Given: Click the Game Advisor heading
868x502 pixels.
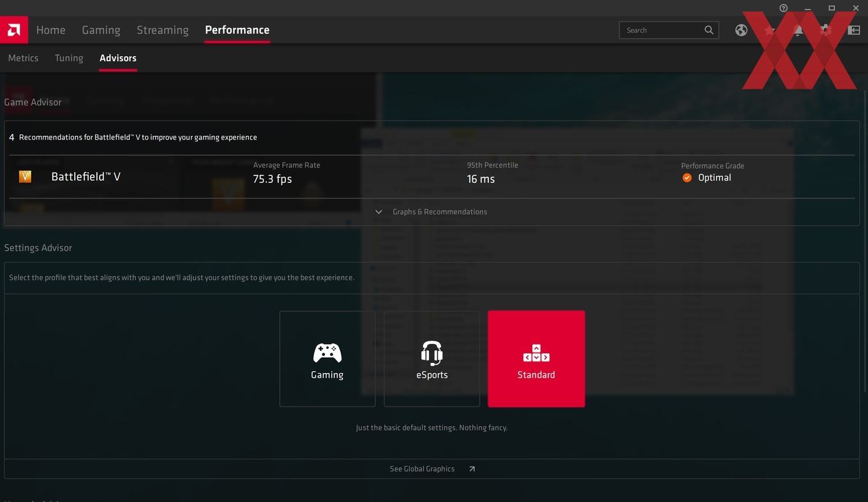Looking at the screenshot, I should click(x=33, y=102).
